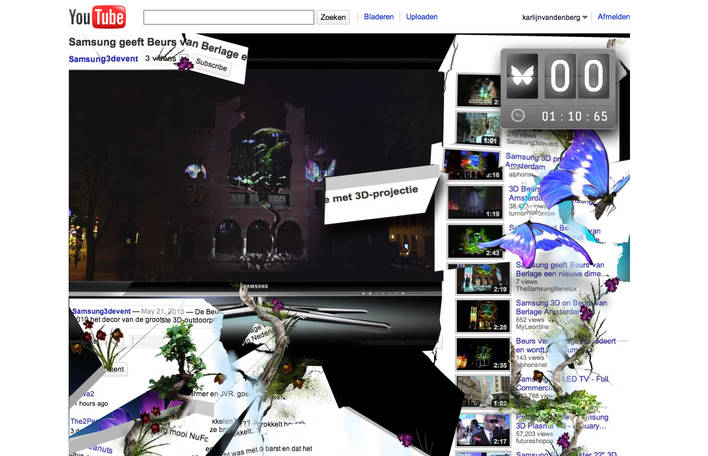Click the Zoeken search button
The image size is (708, 456).
(333, 17)
